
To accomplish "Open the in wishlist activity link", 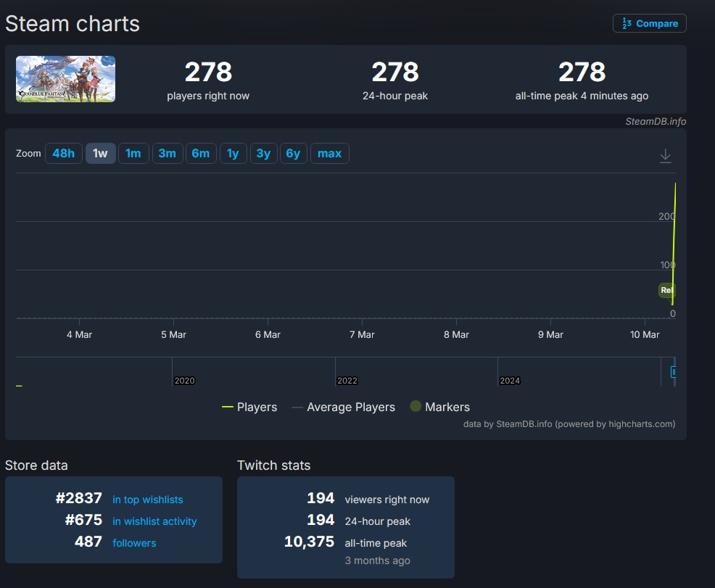I will (x=154, y=521).
